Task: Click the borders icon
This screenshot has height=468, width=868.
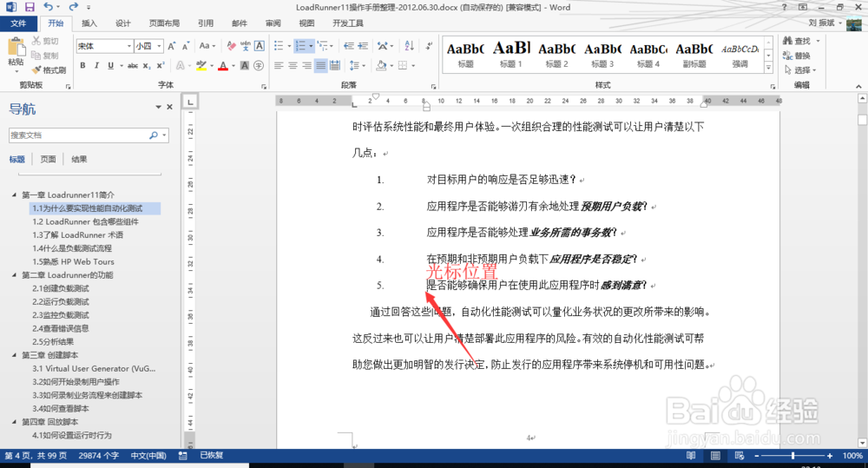Action: click(x=403, y=65)
